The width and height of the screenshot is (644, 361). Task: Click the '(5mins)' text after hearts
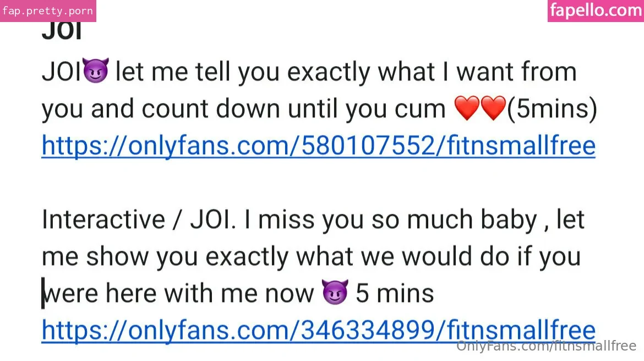click(x=552, y=109)
